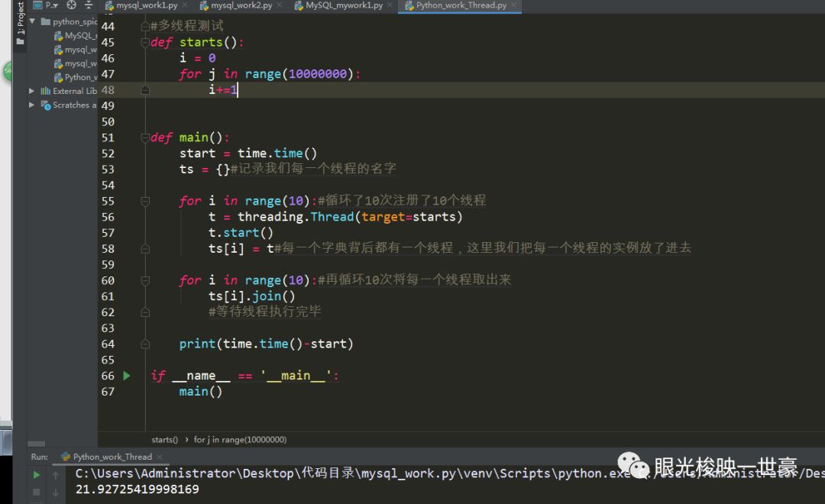
Task: Click the fold-end marker at line 58
Action: (x=145, y=249)
